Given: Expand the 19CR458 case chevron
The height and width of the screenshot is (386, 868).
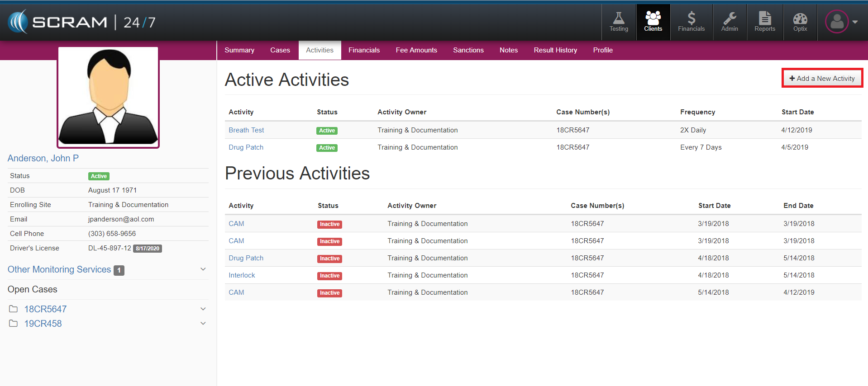Looking at the screenshot, I should [203, 324].
